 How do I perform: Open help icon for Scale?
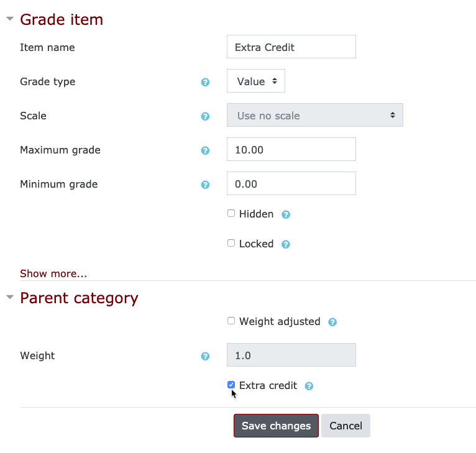coord(205,116)
